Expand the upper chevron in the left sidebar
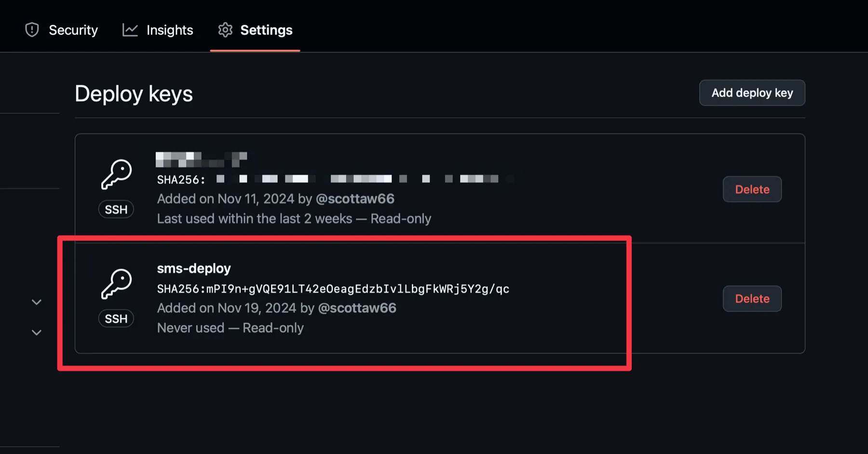The image size is (868, 454). point(37,302)
